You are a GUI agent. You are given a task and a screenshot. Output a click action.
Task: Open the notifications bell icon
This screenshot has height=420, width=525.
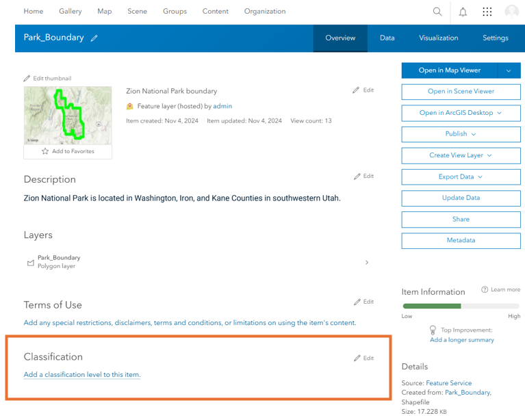(x=463, y=12)
